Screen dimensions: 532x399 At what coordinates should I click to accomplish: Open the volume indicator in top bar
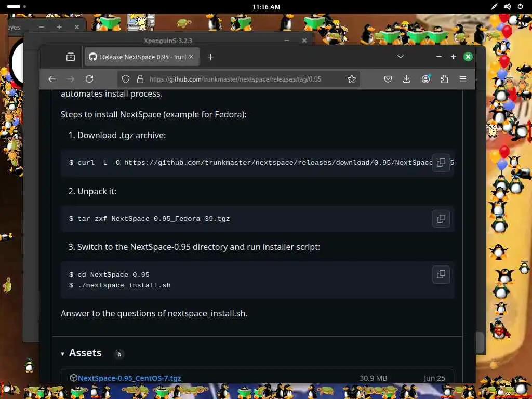(507, 6)
